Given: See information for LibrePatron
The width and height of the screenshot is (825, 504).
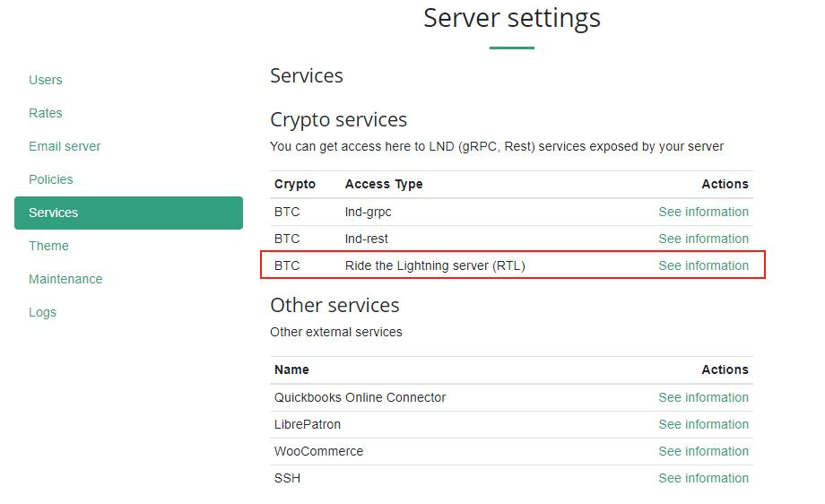Looking at the screenshot, I should pyautogui.click(x=703, y=424).
